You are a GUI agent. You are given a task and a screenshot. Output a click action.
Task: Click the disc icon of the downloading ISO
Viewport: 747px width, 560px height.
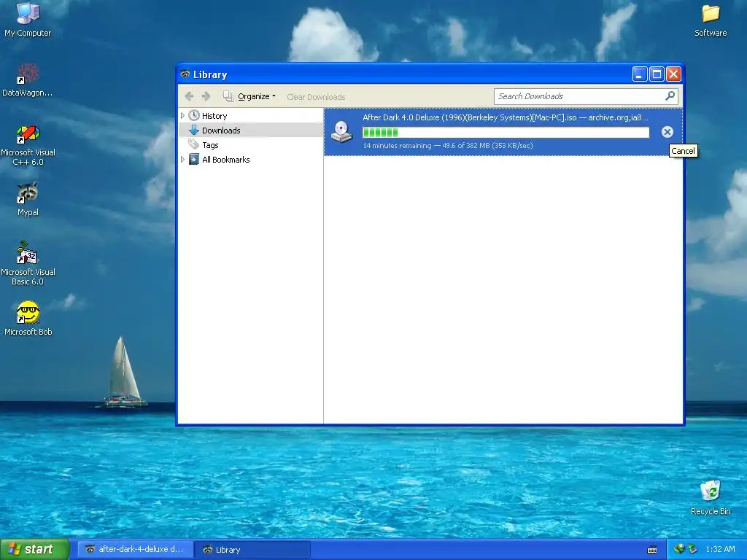pos(341,132)
